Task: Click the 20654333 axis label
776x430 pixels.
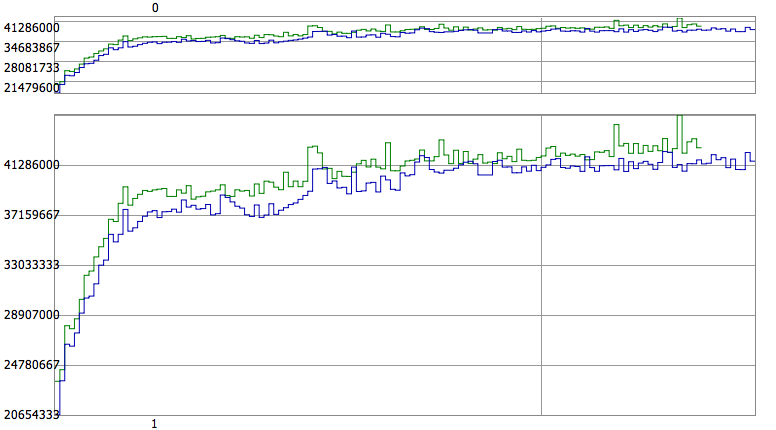Action: tap(31, 414)
